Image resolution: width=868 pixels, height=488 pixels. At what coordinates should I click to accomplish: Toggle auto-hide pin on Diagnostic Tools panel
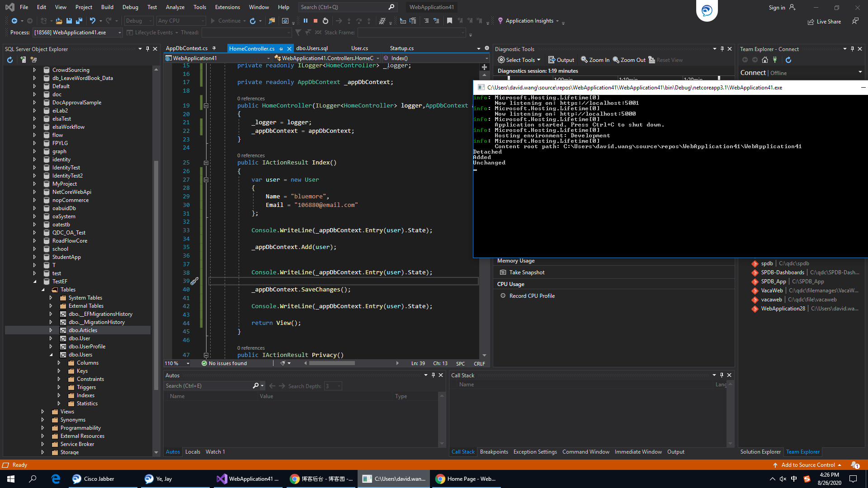pos(722,49)
